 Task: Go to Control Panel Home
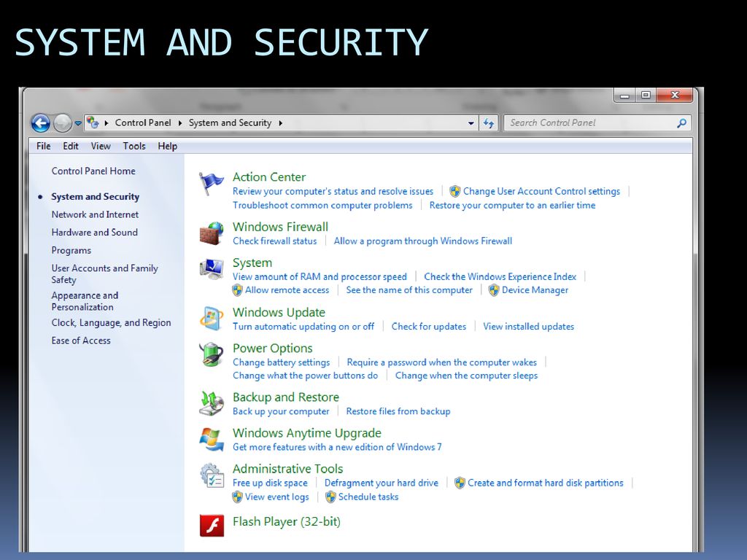(x=93, y=171)
